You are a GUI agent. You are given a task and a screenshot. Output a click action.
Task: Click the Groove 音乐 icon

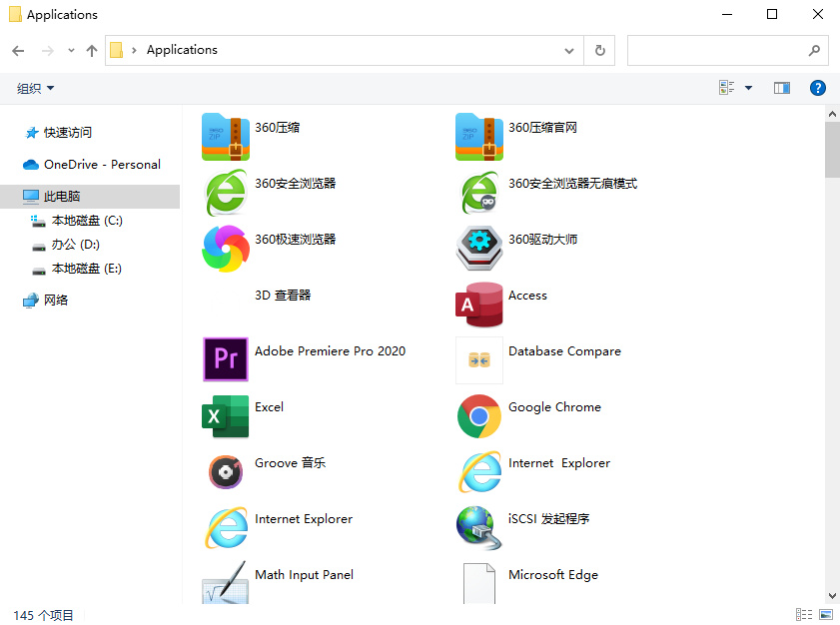tap(225, 471)
